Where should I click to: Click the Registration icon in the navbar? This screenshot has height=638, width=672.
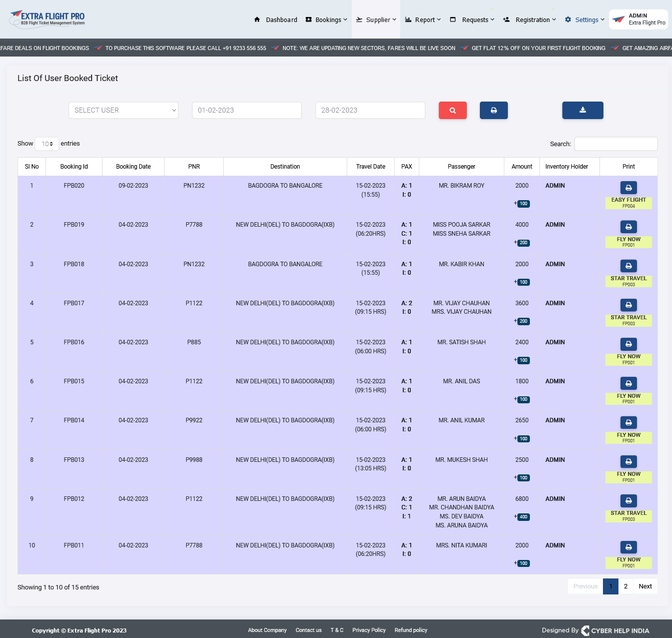[505, 20]
